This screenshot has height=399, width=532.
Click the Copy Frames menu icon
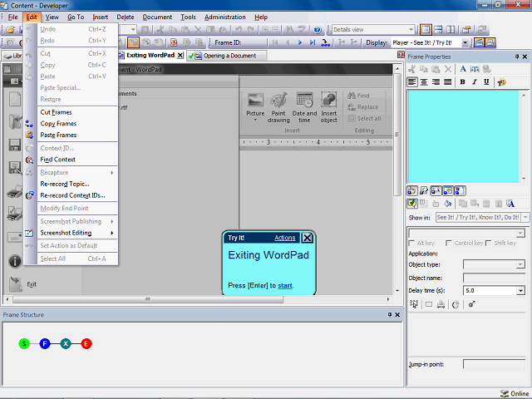(x=30, y=124)
